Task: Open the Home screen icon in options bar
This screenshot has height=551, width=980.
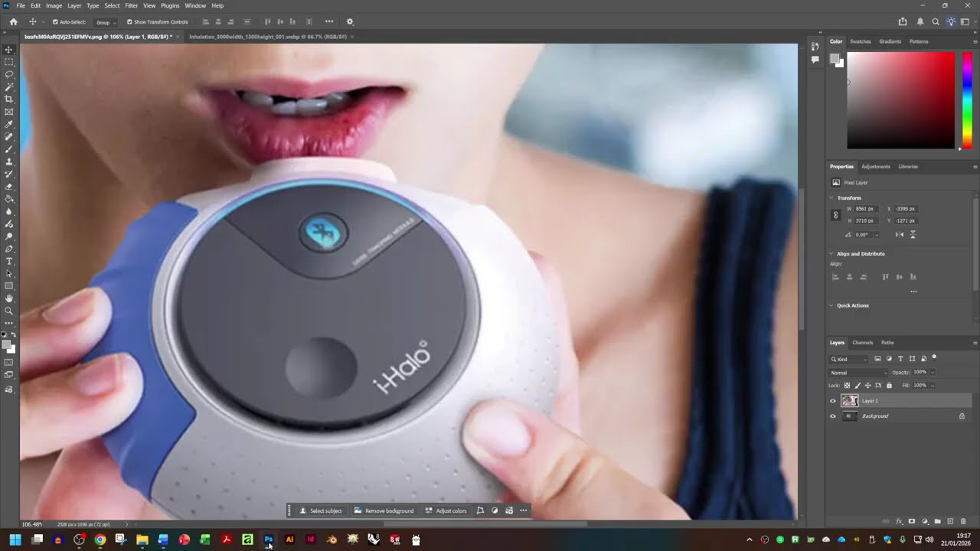Action: point(13,21)
